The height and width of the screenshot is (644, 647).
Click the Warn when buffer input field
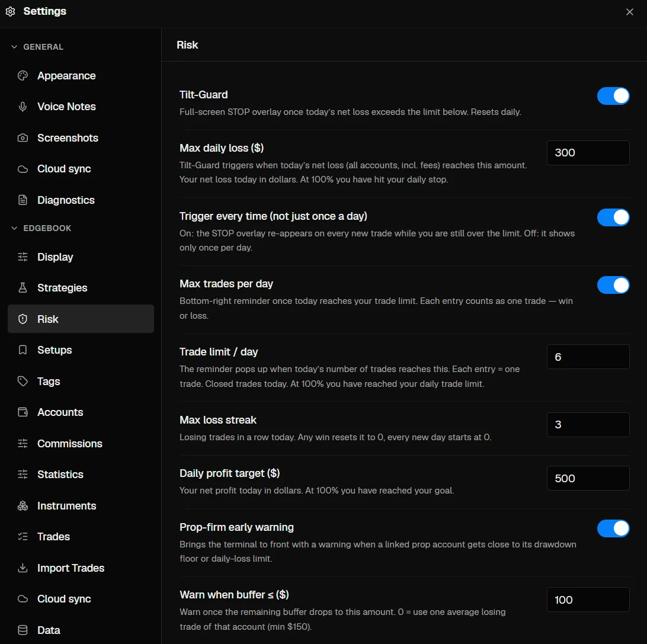pos(588,600)
